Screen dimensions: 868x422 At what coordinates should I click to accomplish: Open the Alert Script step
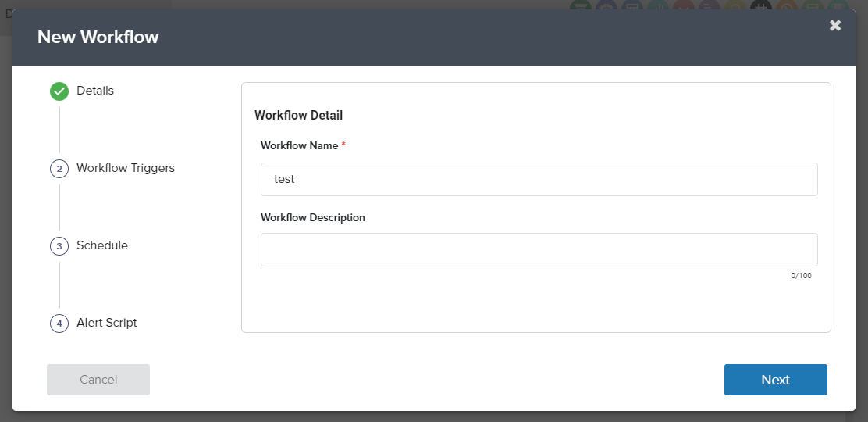click(x=94, y=323)
